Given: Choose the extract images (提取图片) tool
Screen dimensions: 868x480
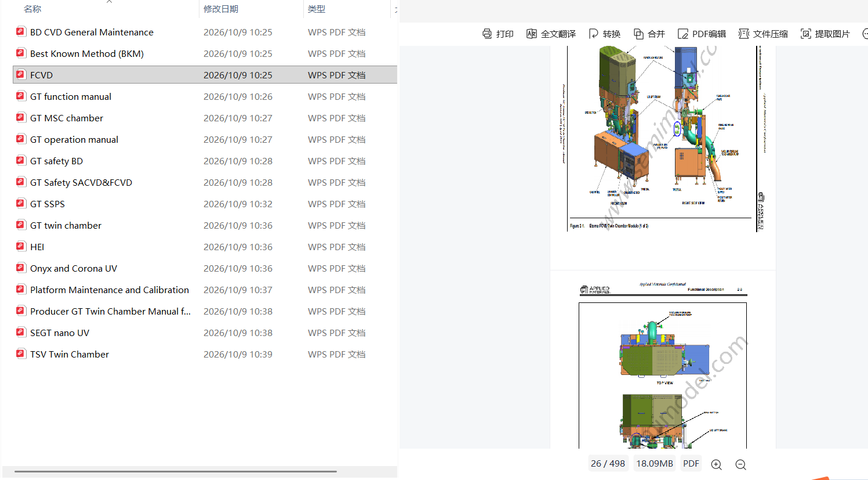Looking at the screenshot, I should point(825,34).
